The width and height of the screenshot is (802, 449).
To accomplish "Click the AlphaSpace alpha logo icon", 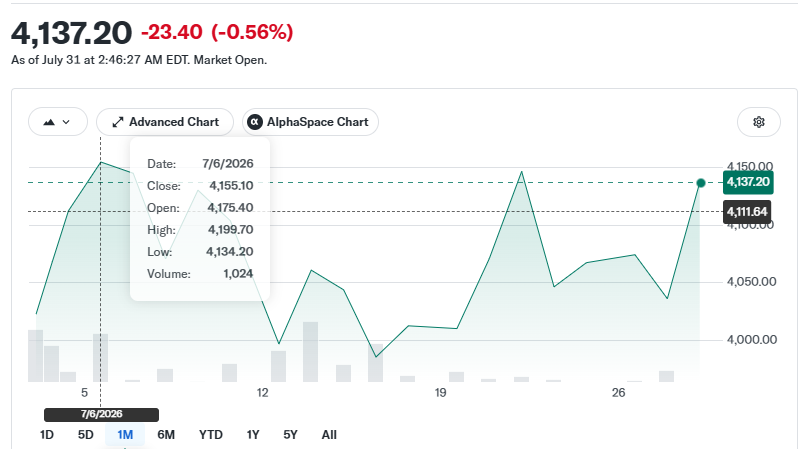I will (x=255, y=122).
